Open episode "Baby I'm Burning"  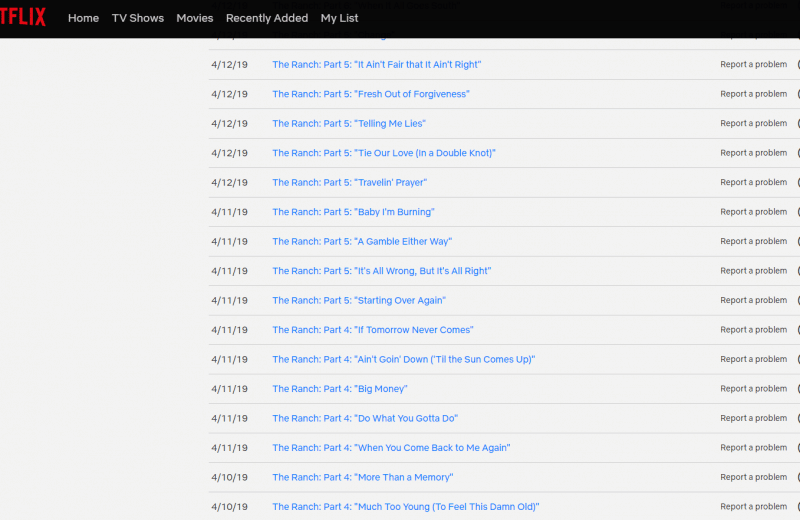353,212
